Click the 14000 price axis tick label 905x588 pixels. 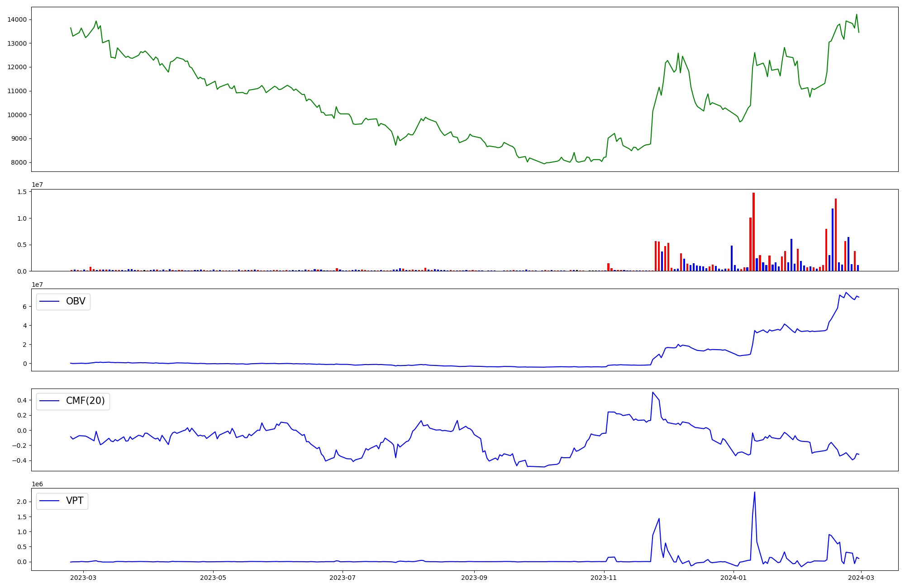[x=17, y=19]
